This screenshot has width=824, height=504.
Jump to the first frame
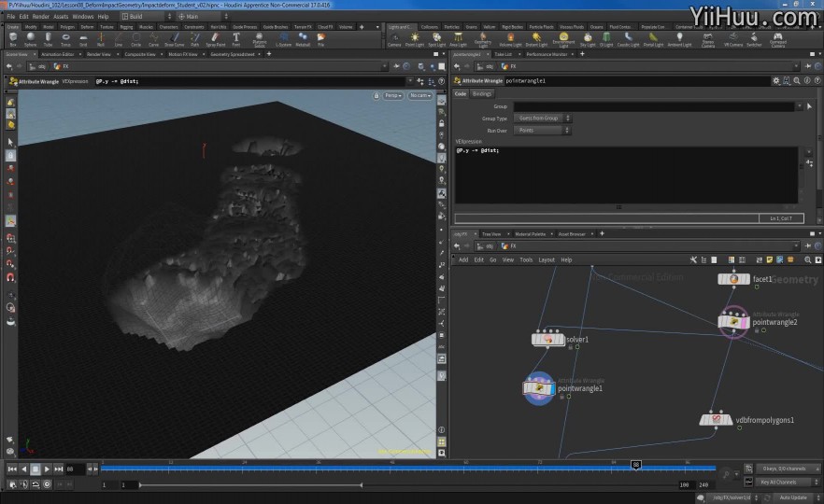pyautogui.click(x=12, y=469)
